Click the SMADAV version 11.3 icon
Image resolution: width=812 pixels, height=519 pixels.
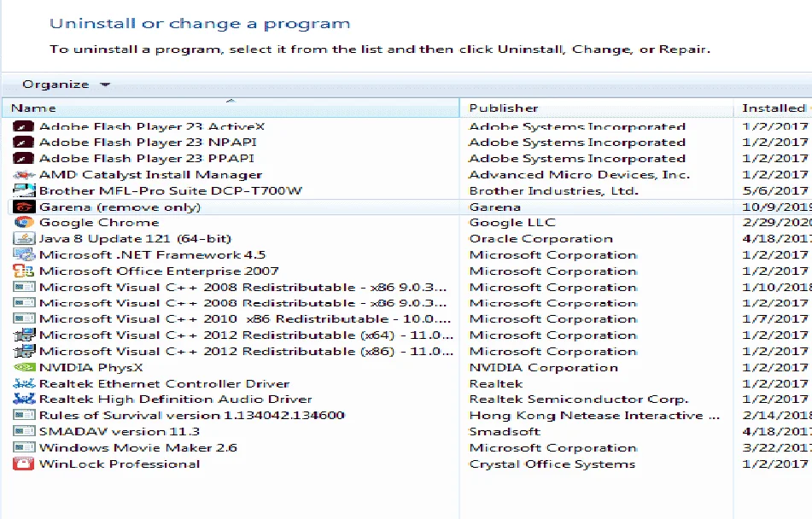[x=23, y=431]
